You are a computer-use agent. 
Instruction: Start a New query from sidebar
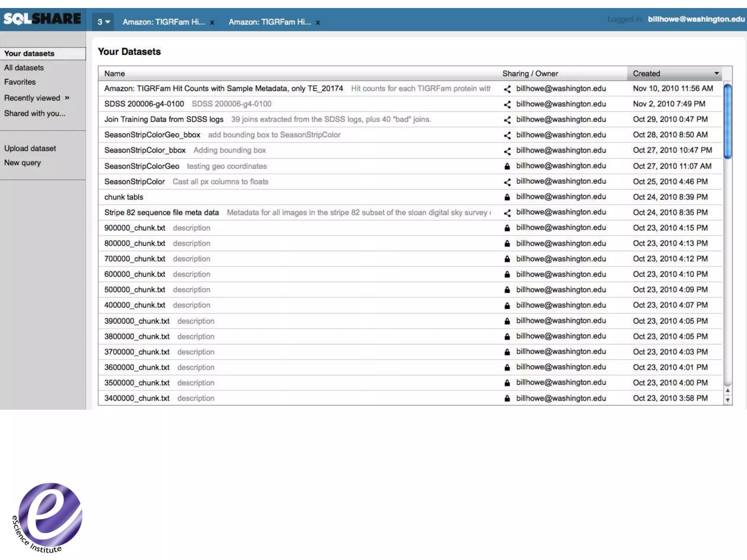click(22, 163)
